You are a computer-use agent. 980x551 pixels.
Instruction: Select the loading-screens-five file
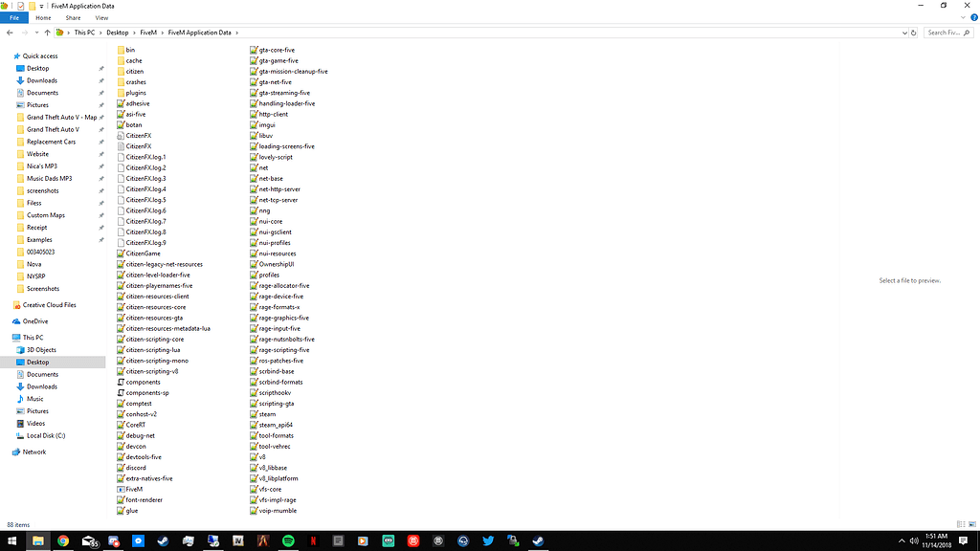tap(282, 146)
